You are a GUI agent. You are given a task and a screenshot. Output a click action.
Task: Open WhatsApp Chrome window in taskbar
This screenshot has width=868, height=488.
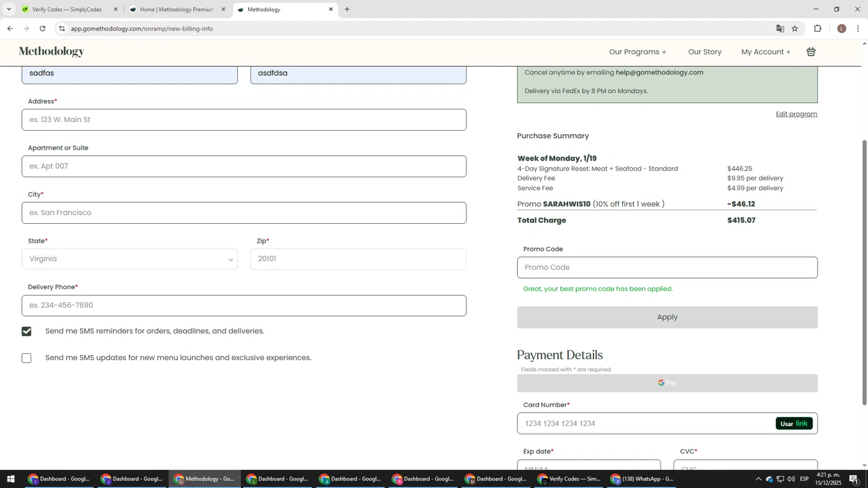coord(642,479)
